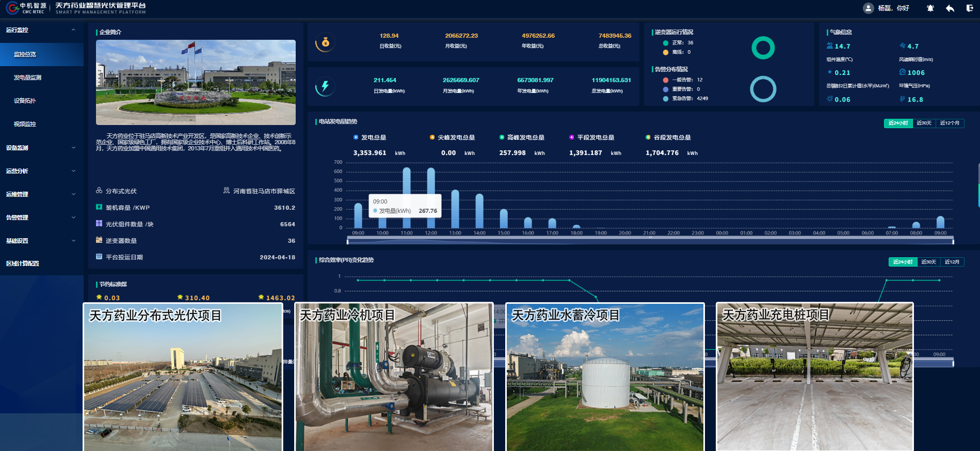980x451 pixels.
Task: Switch PR efficiency trend to 近12月
Action: (x=952, y=262)
